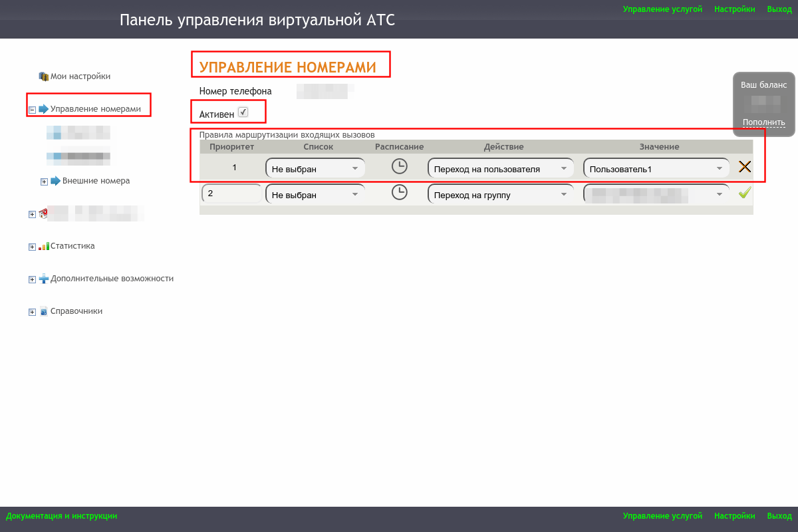
Task: Click the blue arrow icon beside Управление номерами
Action: [x=44, y=109]
